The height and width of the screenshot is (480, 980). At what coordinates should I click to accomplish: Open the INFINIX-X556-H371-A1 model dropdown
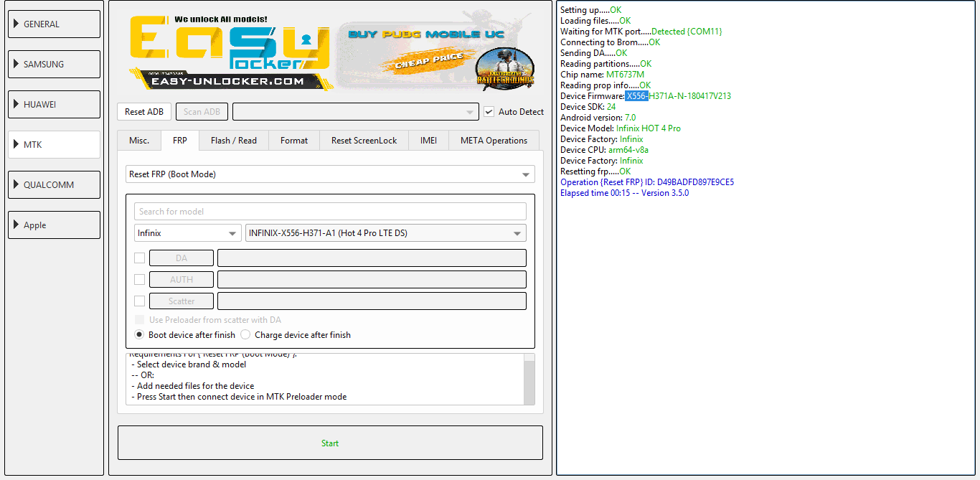(386, 232)
